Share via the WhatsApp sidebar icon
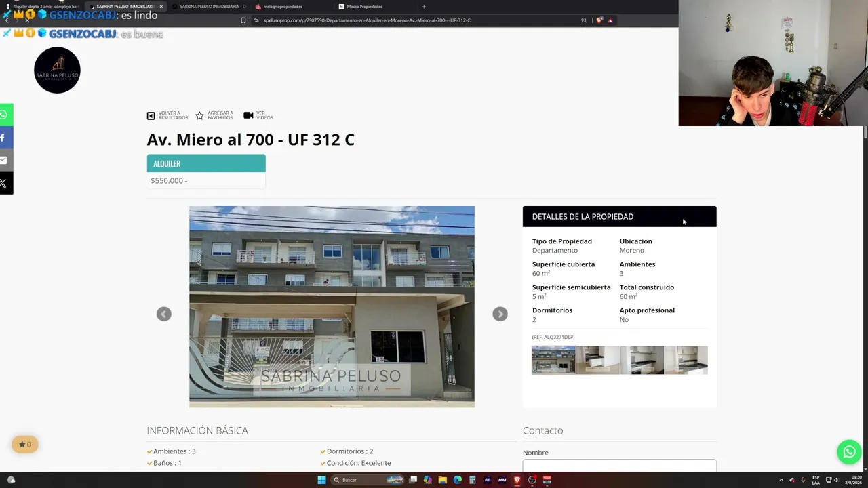The image size is (868, 488). pos(5,115)
